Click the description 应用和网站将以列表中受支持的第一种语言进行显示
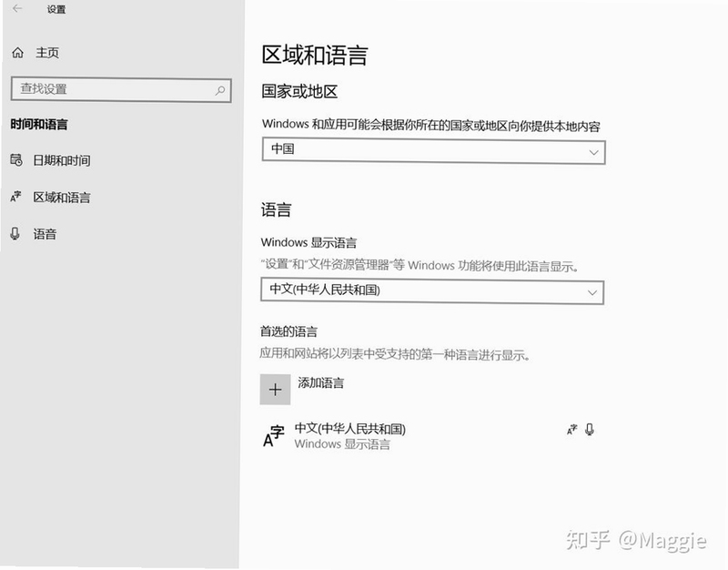Viewport: 728px width, 570px height. pos(395,354)
